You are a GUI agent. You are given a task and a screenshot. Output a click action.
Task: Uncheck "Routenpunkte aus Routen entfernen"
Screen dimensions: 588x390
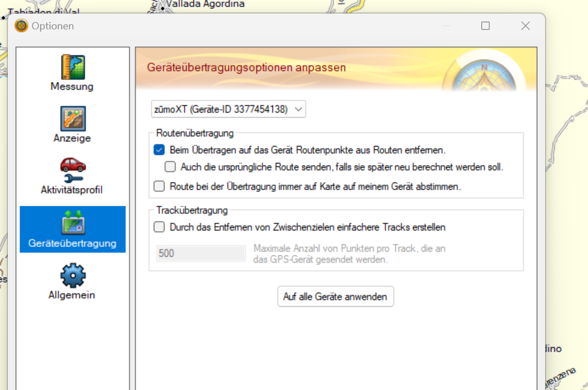pyautogui.click(x=159, y=150)
